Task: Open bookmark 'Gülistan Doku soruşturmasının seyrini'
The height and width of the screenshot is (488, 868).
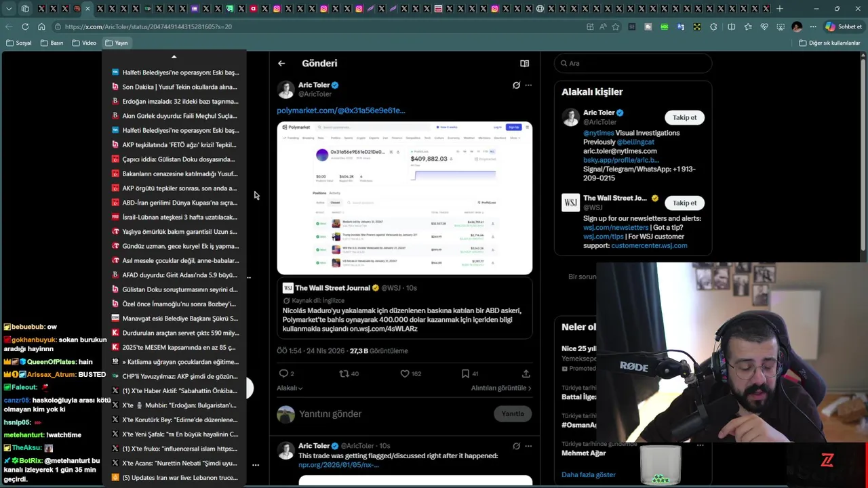Action: coord(174,289)
